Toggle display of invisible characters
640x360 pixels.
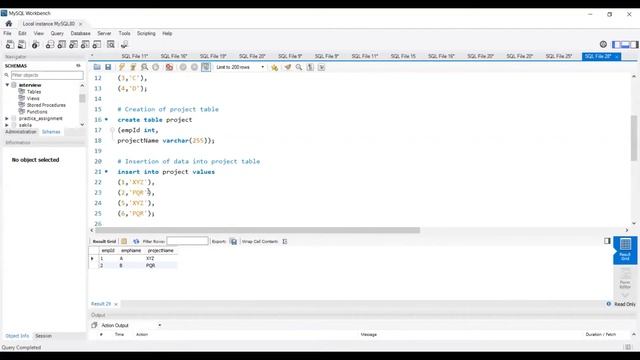[x=310, y=67]
